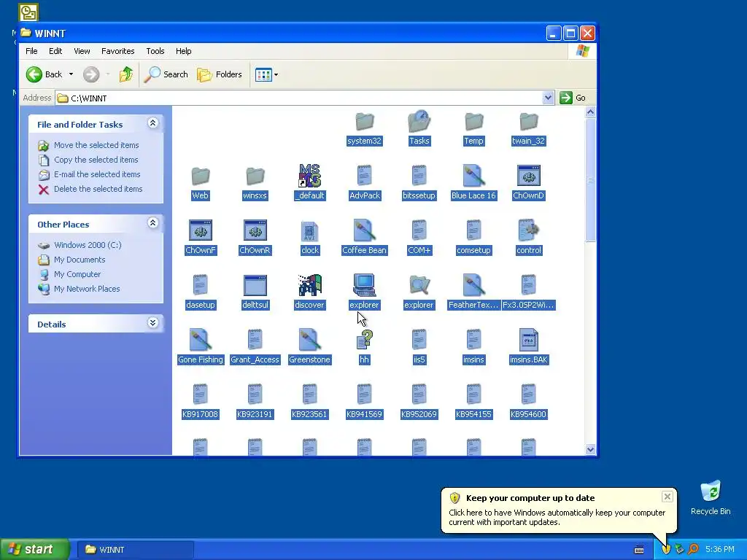Click the Up folder toolbar icon

point(126,74)
